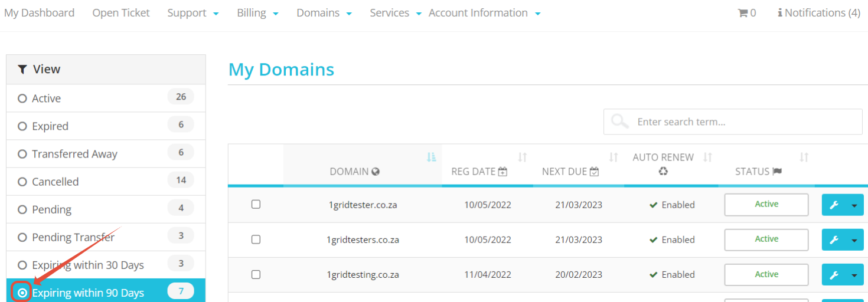Click in the Enter search term field
Image resolution: width=868 pixels, height=302 pixels.
[733, 122]
